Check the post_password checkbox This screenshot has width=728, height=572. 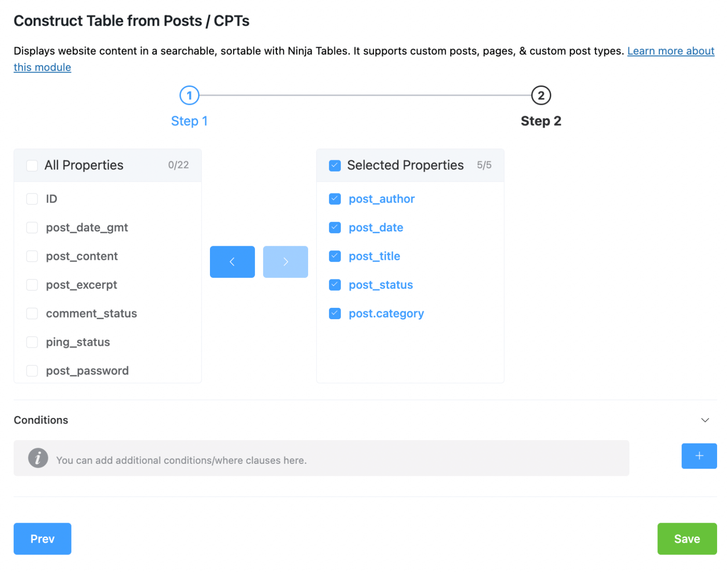32,370
